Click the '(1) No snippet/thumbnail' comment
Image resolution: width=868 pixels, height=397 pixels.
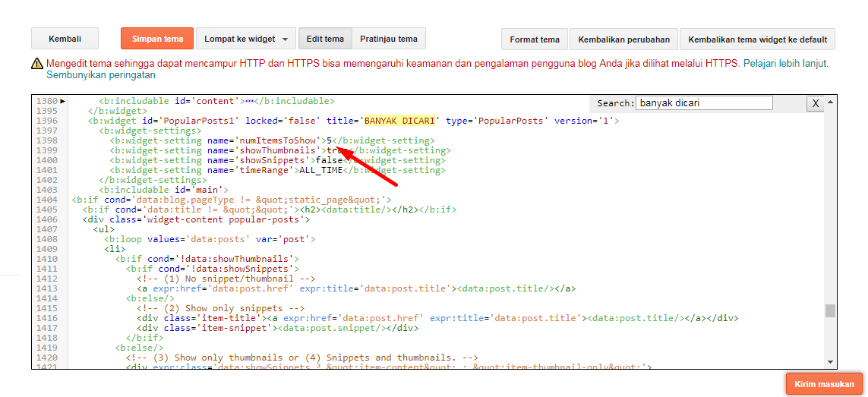[x=226, y=279]
